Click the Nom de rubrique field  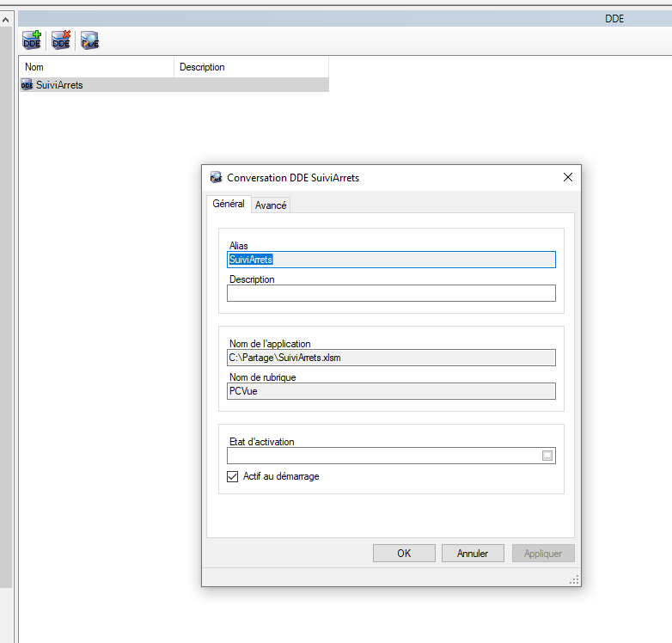click(x=391, y=391)
